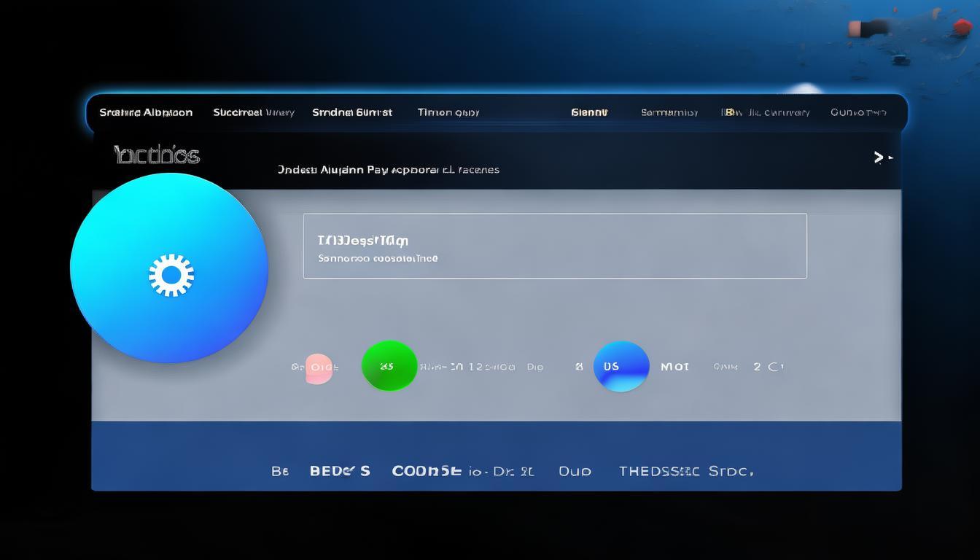Click the blue circle labeled US

pos(621,366)
